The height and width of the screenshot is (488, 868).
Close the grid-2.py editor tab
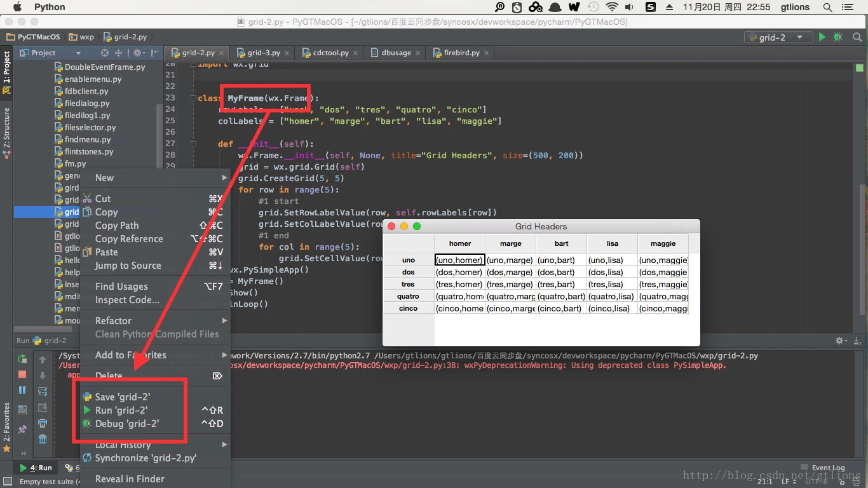[220, 53]
